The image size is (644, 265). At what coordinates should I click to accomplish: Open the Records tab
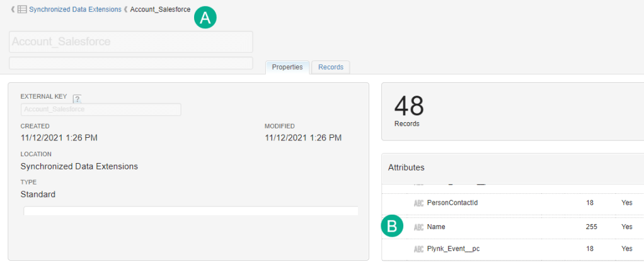pyautogui.click(x=331, y=67)
